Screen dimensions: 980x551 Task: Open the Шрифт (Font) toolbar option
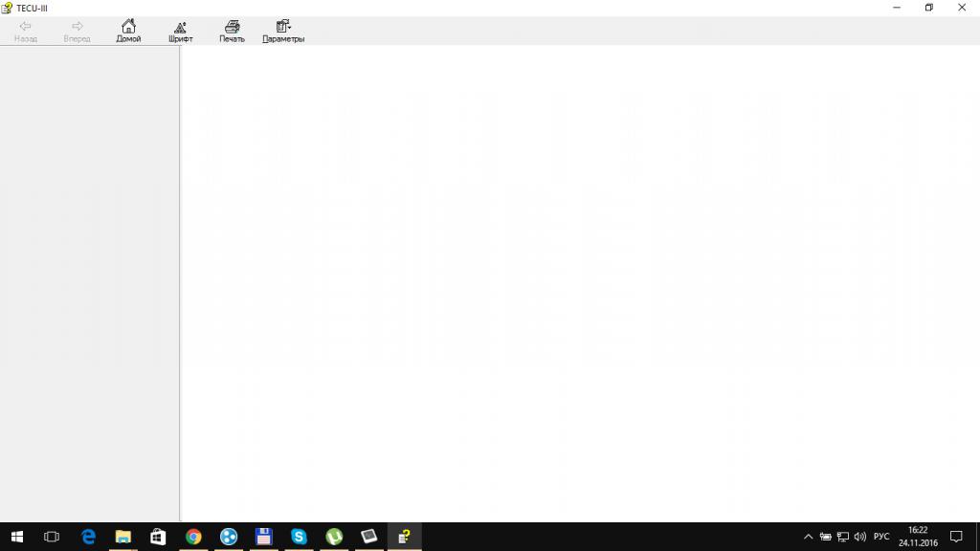[180, 31]
